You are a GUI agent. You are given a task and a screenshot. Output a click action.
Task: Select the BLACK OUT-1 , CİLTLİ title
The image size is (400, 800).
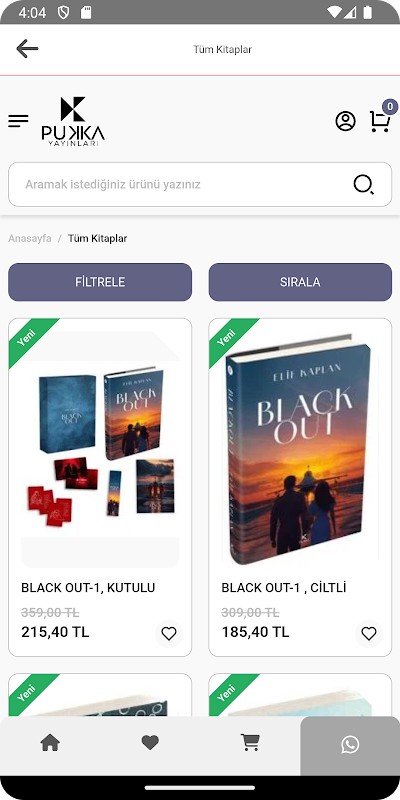[x=284, y=588]
